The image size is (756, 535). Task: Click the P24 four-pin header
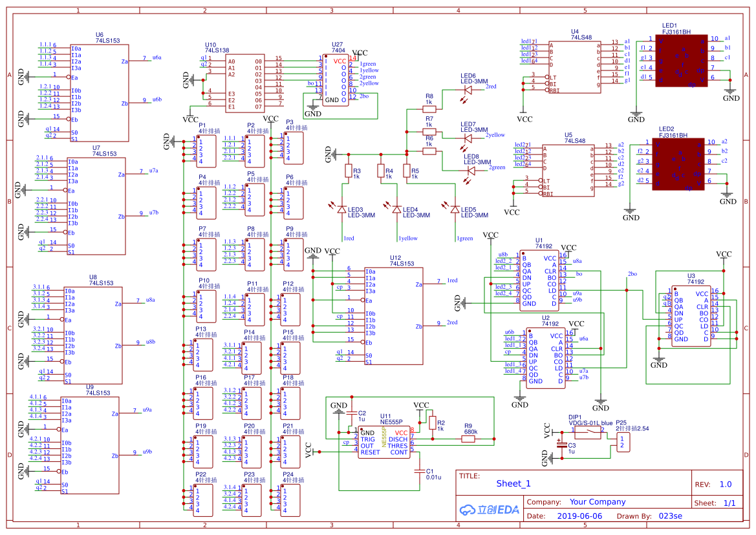point(290,500)
